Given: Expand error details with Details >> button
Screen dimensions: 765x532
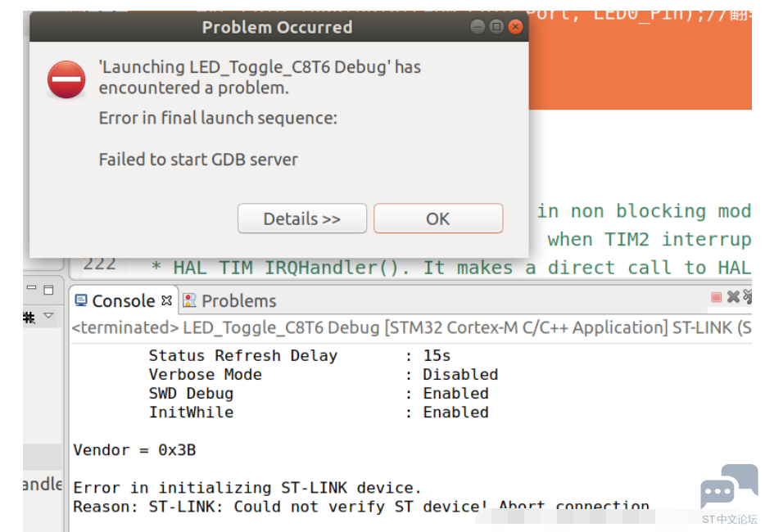Looking at the screenshot, I should click(x=302, y=219).
